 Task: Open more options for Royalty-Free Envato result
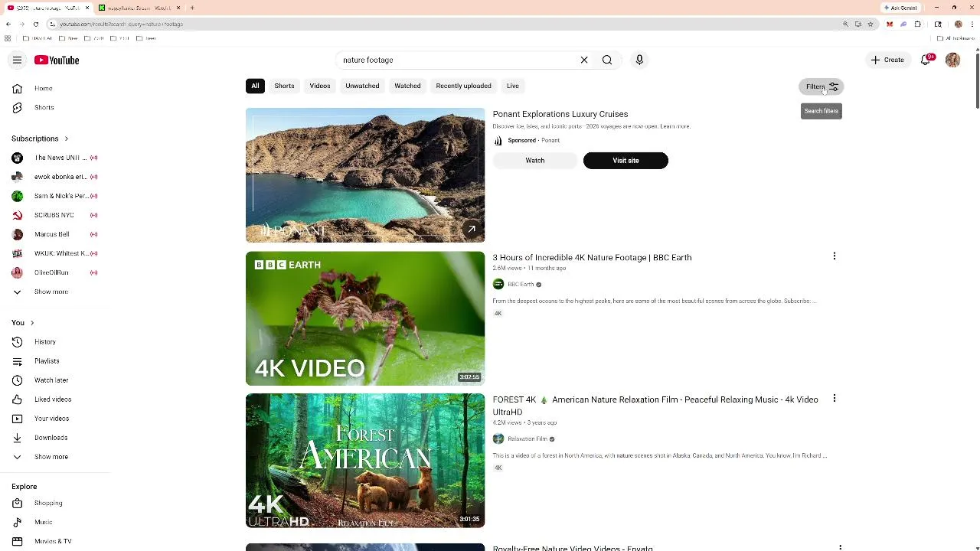click(x=841, y=548)
